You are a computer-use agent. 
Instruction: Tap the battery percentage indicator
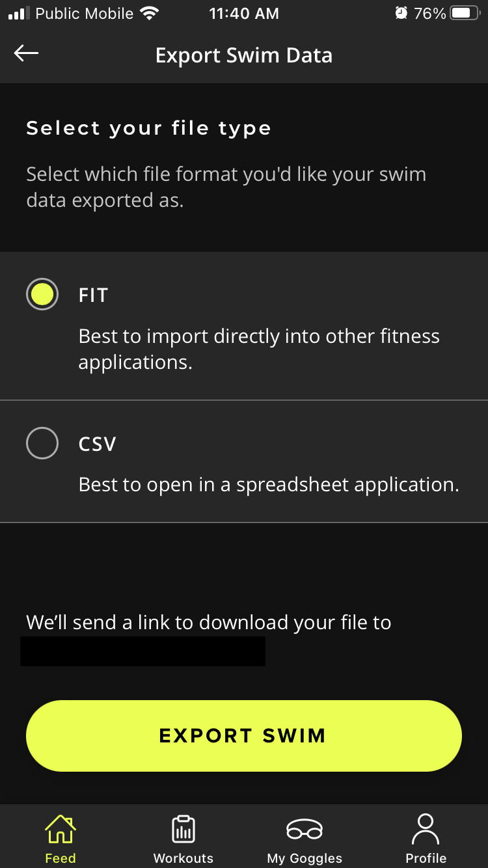[431, 12]
